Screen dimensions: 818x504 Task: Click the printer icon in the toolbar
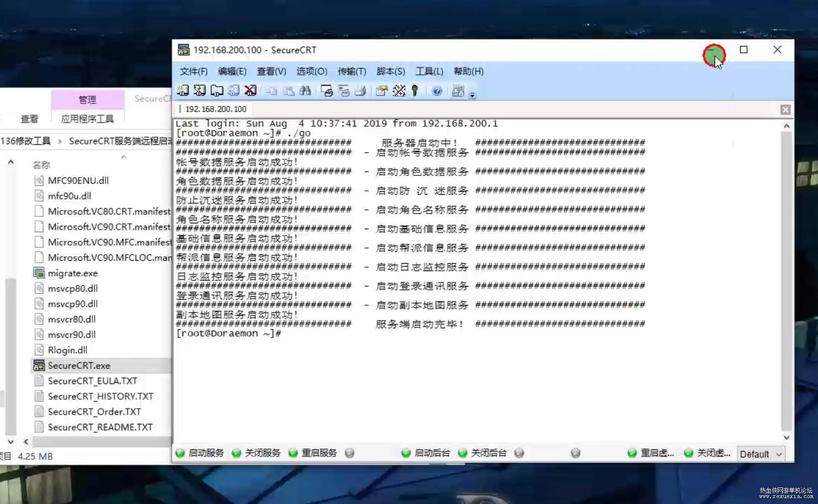pos(360,91)
